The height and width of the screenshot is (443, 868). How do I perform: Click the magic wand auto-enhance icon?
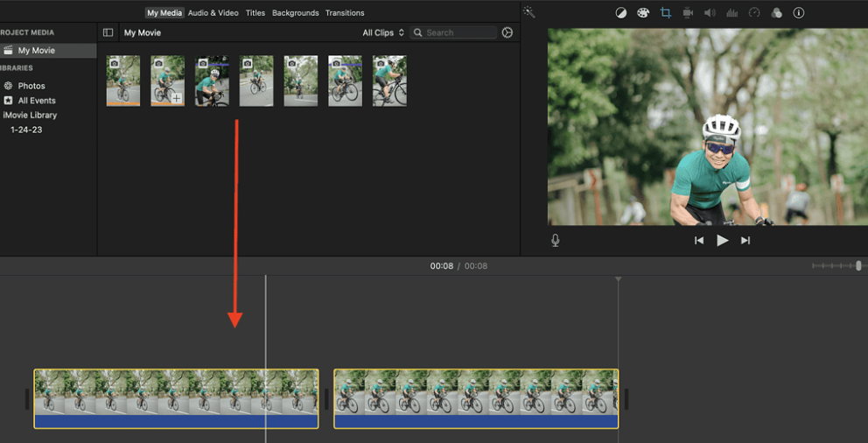pos(529,12)
